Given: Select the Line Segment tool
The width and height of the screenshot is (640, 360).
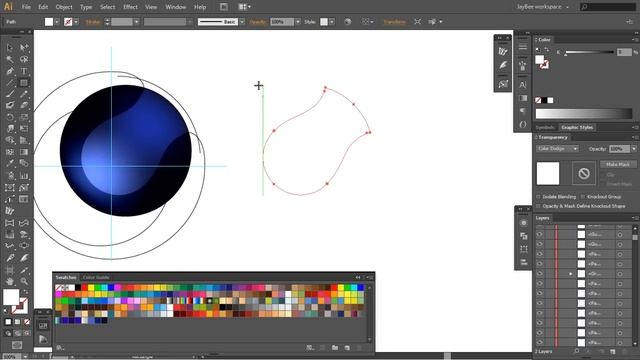Looking at the screenshot, I should point(10,83).
